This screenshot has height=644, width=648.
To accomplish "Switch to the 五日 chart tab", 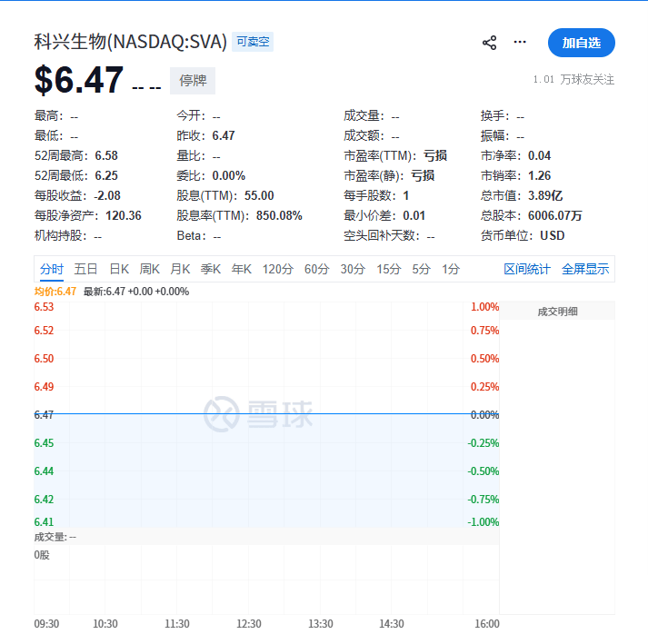I will (x=86, y=269).
